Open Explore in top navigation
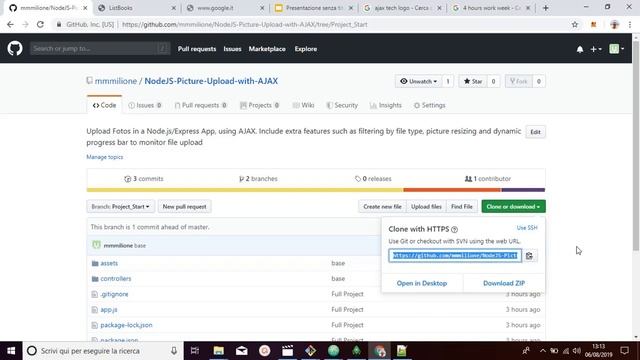Screen dimensions: 640x360 (x=306, y=49)
